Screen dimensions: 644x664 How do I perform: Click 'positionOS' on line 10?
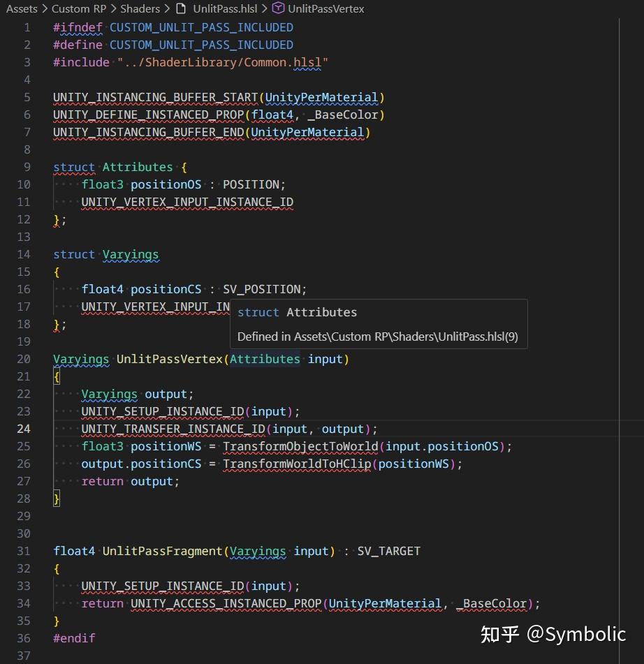166,184
